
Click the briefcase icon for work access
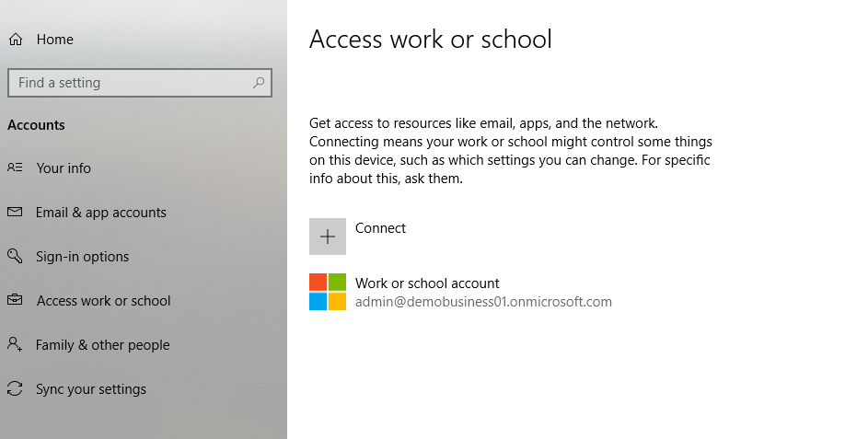pyautogui.click(x=15, y=299)
